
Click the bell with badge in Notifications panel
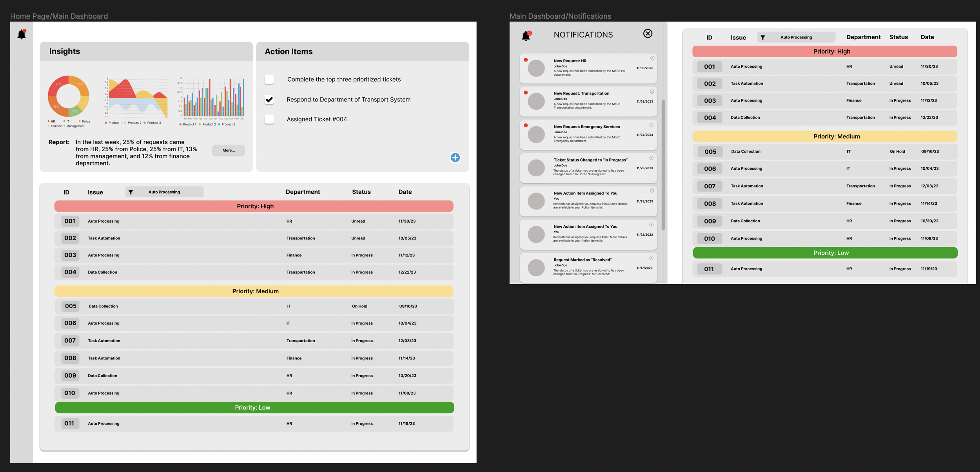click(x=526, y=36)
